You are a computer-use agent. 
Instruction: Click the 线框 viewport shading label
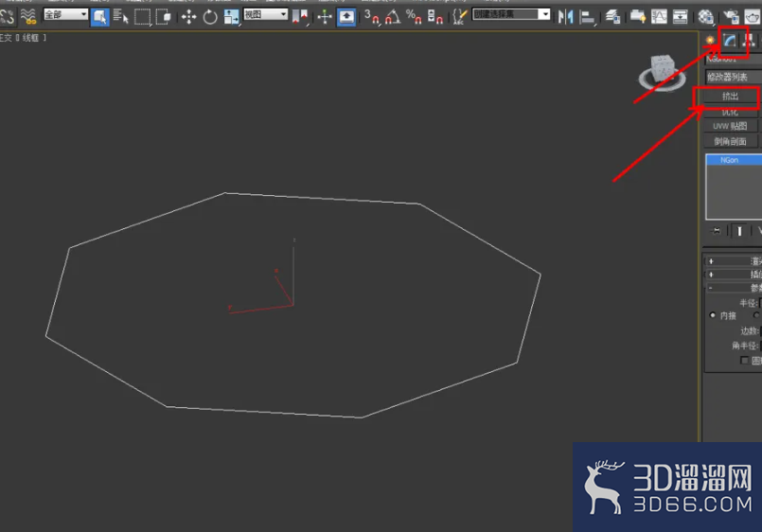click(x=30, y=38)
